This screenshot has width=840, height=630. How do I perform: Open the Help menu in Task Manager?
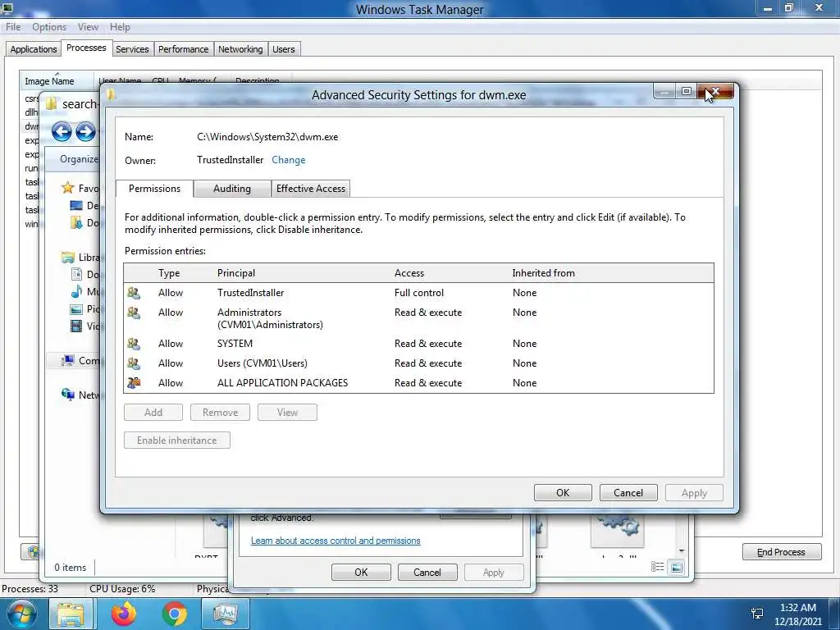[x=120, y=27]
